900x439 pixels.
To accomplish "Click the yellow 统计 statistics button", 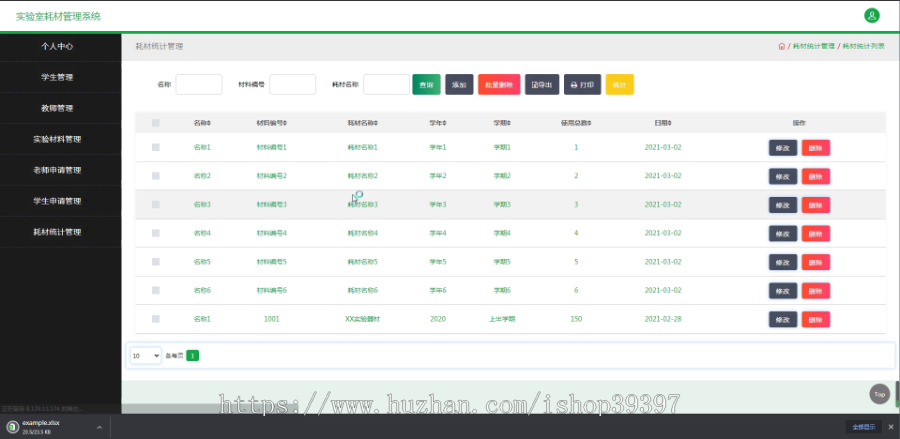I will tap(619, 84).
